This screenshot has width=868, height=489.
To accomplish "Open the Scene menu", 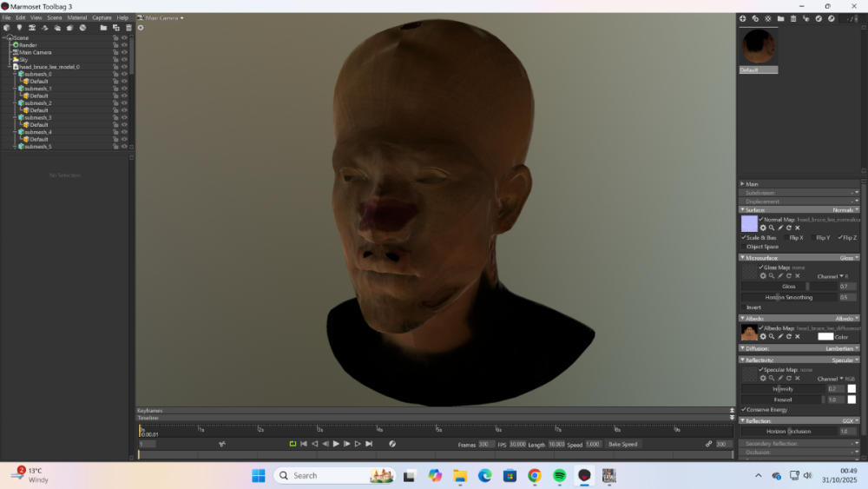I will click(x=54, y=17).
